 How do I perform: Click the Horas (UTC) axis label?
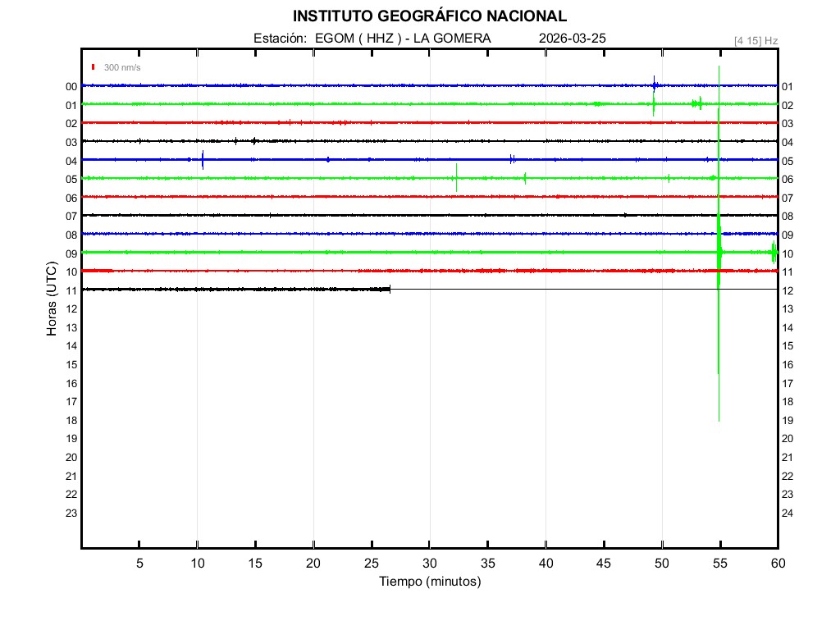tap(51, 299)
